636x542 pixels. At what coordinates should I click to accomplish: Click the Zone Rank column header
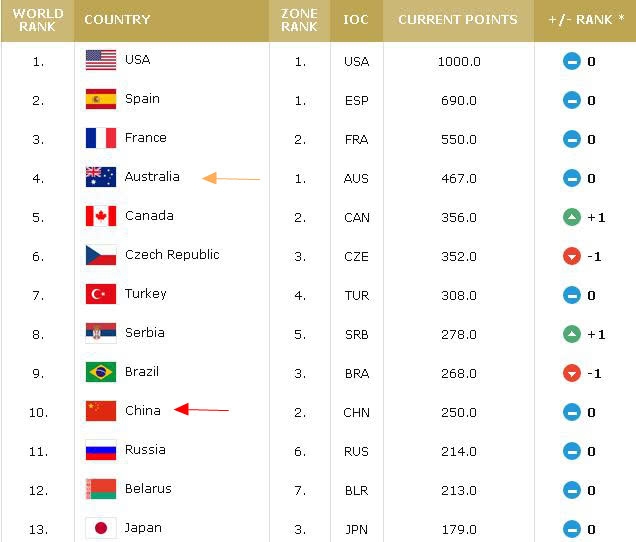click(299, 20)
